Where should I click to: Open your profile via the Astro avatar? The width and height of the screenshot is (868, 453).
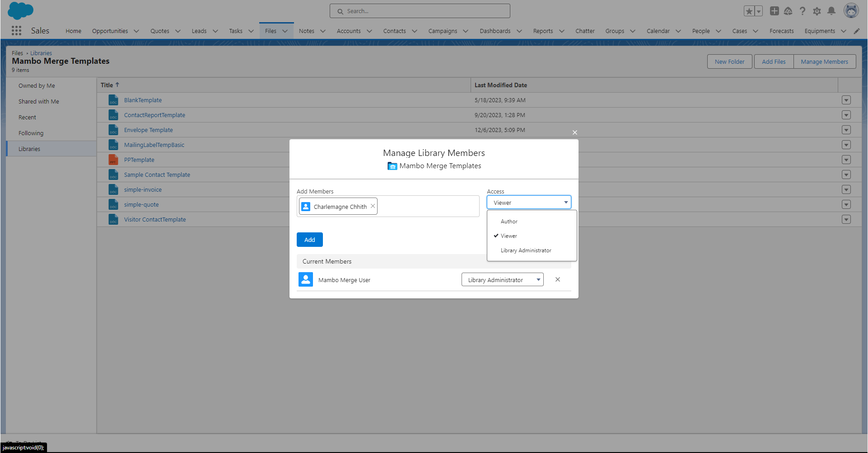pyautogui.click(x=851, y=10)
